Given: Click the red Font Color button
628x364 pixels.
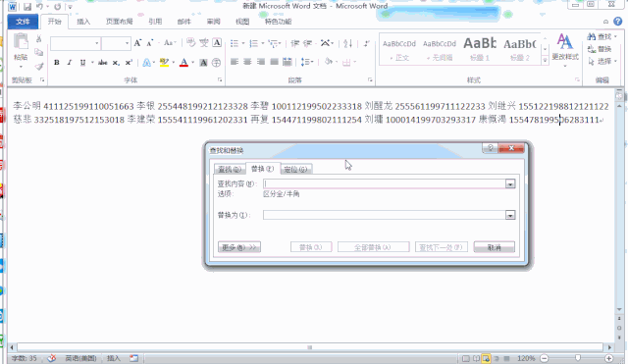Looking at the screenshot, I should click(x=183, y=63).
